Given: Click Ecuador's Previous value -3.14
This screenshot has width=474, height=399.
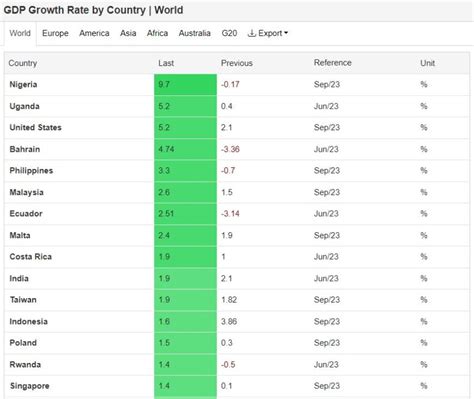Looking at the screenshot, I should click(x=230, y=214).
